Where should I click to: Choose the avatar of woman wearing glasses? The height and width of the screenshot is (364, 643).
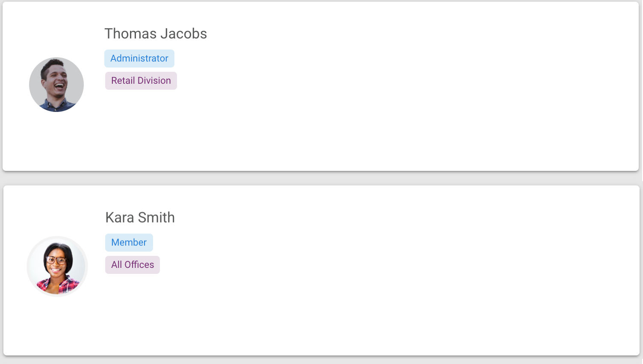click(x=57, y=267)
